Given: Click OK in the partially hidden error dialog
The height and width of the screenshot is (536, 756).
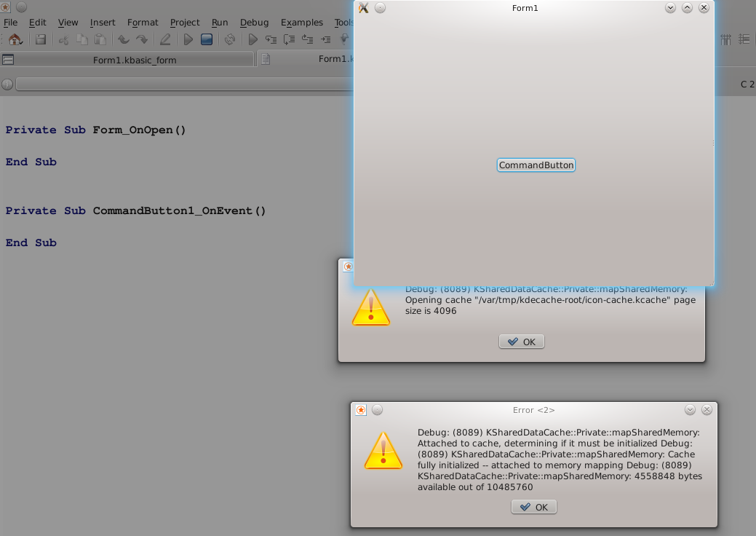Looking at the screenshot, I should point(522,342).
